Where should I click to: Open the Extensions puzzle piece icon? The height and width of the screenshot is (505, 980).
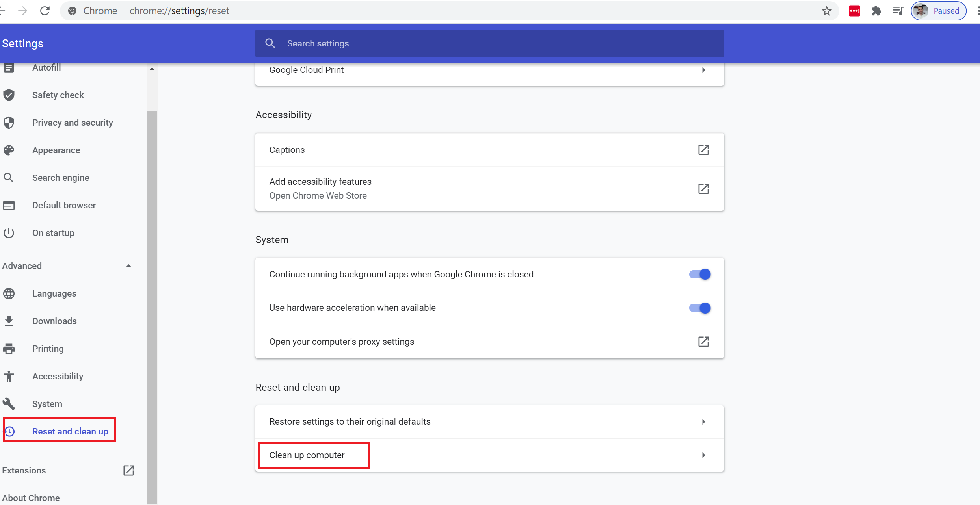click(876, 11)
